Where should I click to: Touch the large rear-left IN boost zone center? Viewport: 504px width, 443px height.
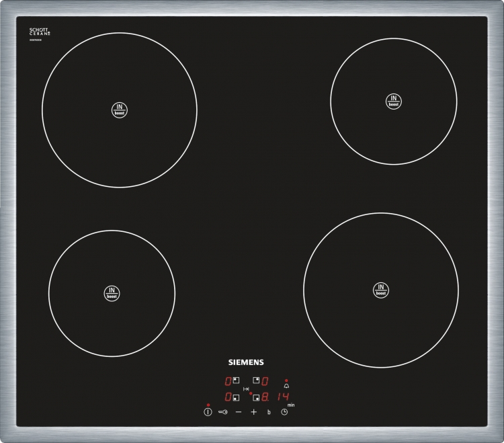(x=119, y=110)
